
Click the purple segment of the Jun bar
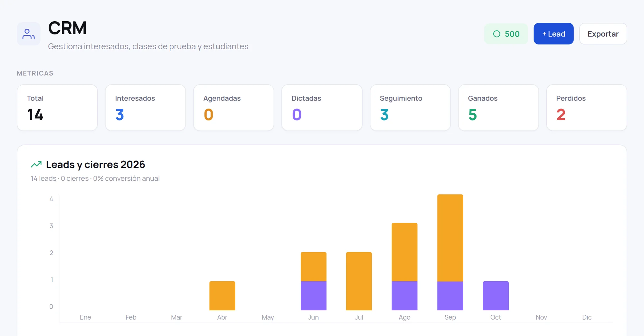[313, 296]
